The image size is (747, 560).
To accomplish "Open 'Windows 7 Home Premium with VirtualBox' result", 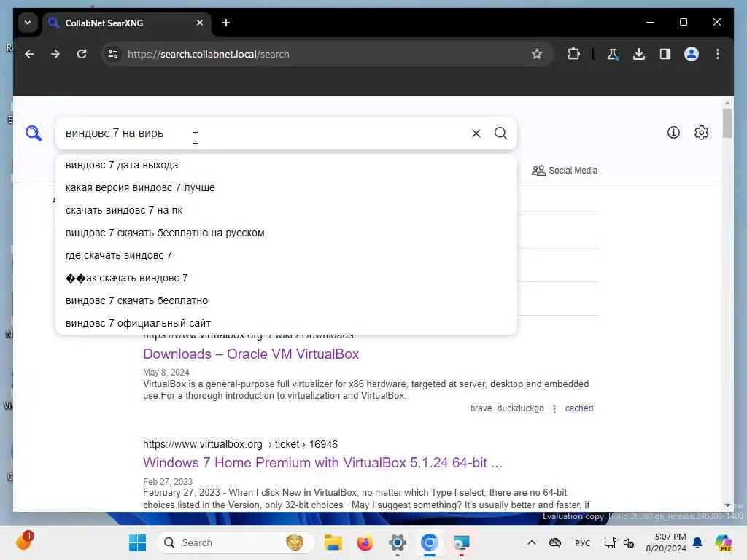I will [x=322, y=462].
